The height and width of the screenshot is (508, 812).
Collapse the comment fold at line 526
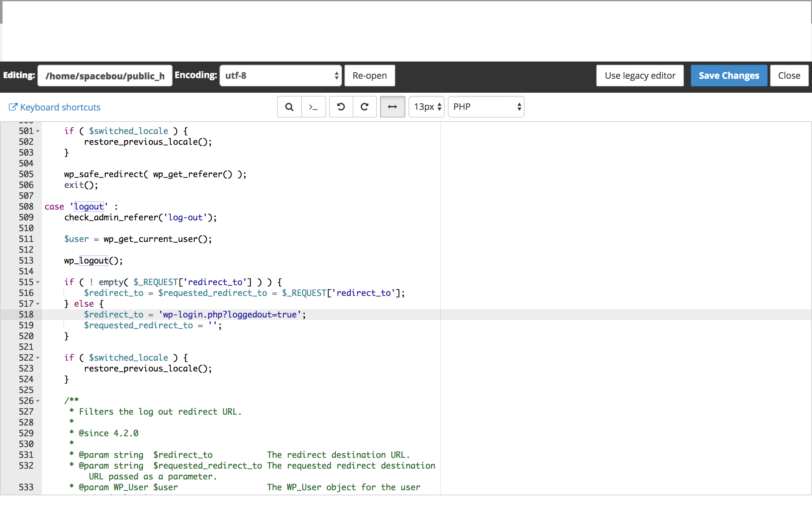tap(38, 401)
